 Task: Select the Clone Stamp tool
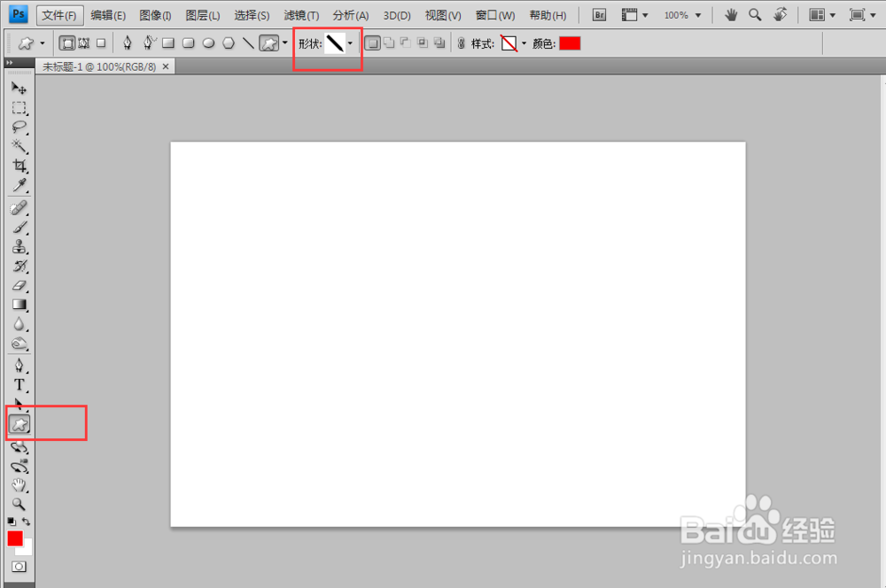(19, 247)
